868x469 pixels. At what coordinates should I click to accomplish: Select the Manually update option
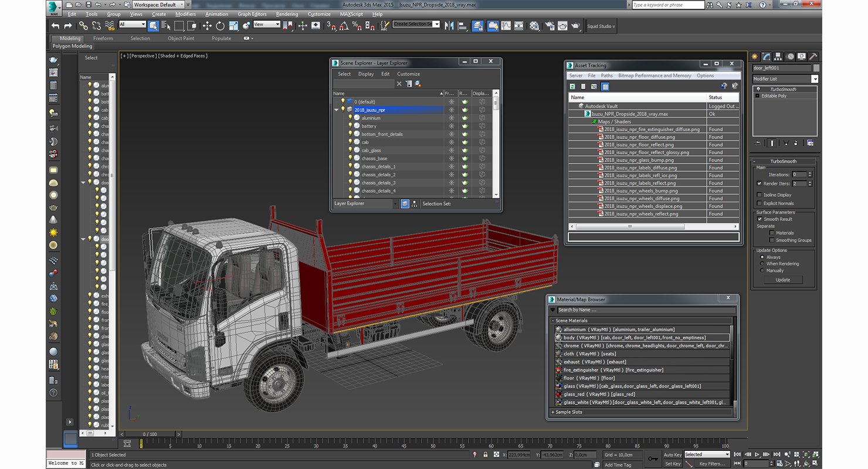762,270
